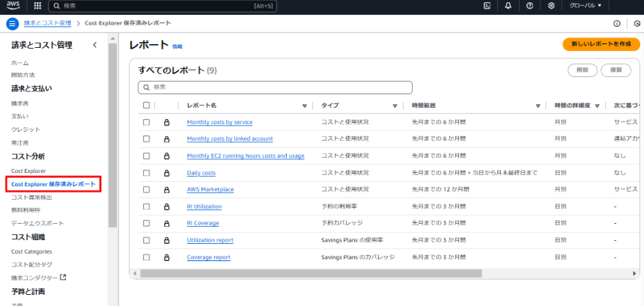644x306 pixels.
Task: Open the Monthly costs by service report
Action: tap(219, 122)
